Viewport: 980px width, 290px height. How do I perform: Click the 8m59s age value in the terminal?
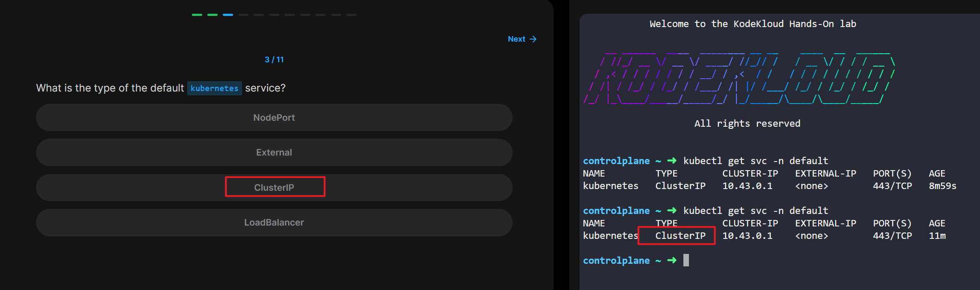942,186
